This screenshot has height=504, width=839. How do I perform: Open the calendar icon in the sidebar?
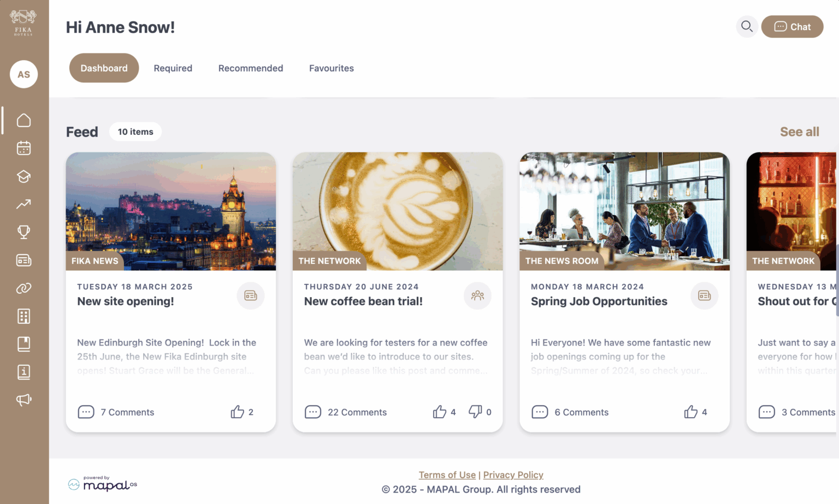[x=23, y=148]
